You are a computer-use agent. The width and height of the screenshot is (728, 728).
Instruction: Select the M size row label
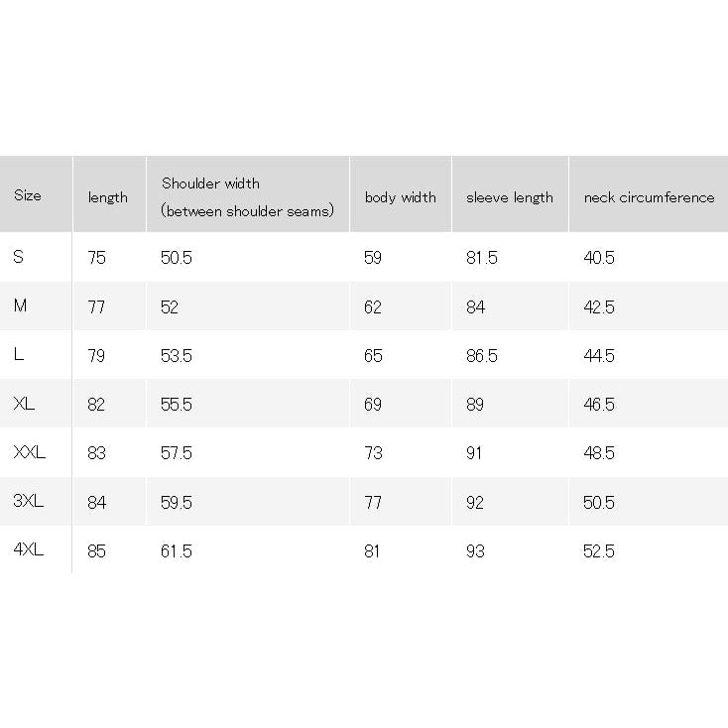[x=20, y=305]
